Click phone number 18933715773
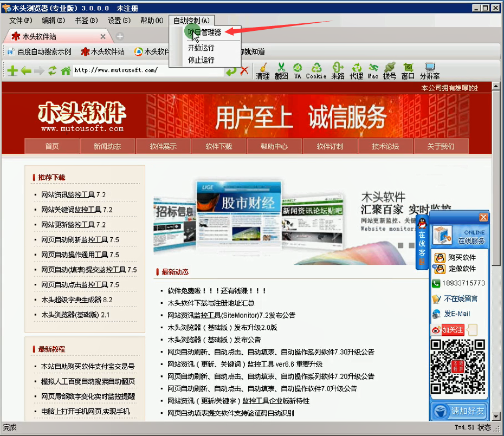The width and height of the screenshot is (504, 436). pos(463,283)
